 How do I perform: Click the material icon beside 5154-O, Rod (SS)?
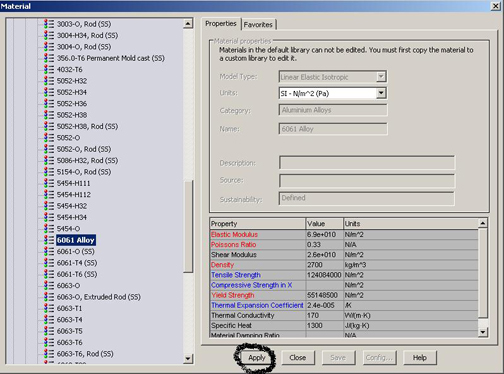[x=49, y=172]
